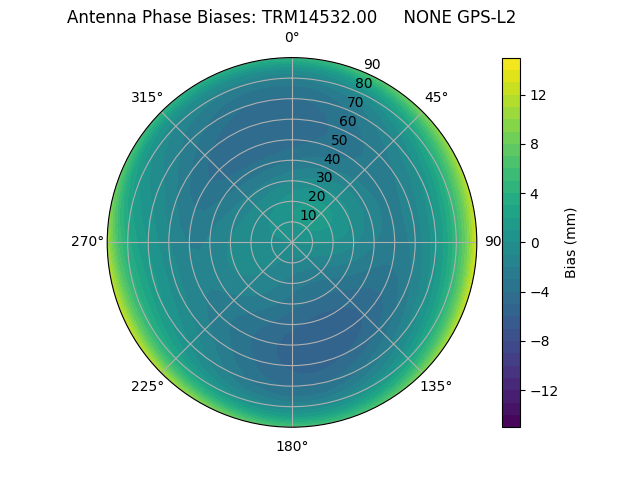Click the colorbar tick label −12
Screen dimensions: 640x480
pos(541,391)
